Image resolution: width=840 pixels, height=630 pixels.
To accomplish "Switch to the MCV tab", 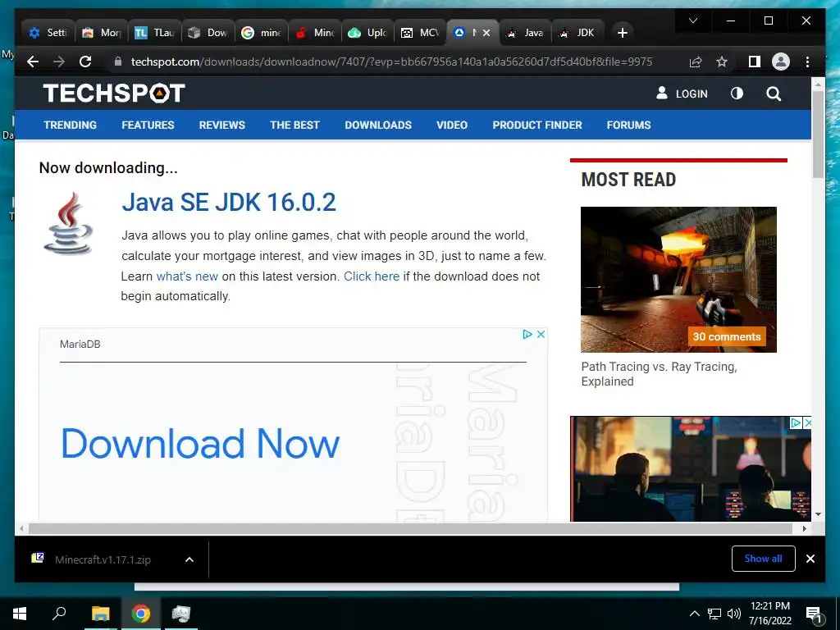I will (421, 33).
